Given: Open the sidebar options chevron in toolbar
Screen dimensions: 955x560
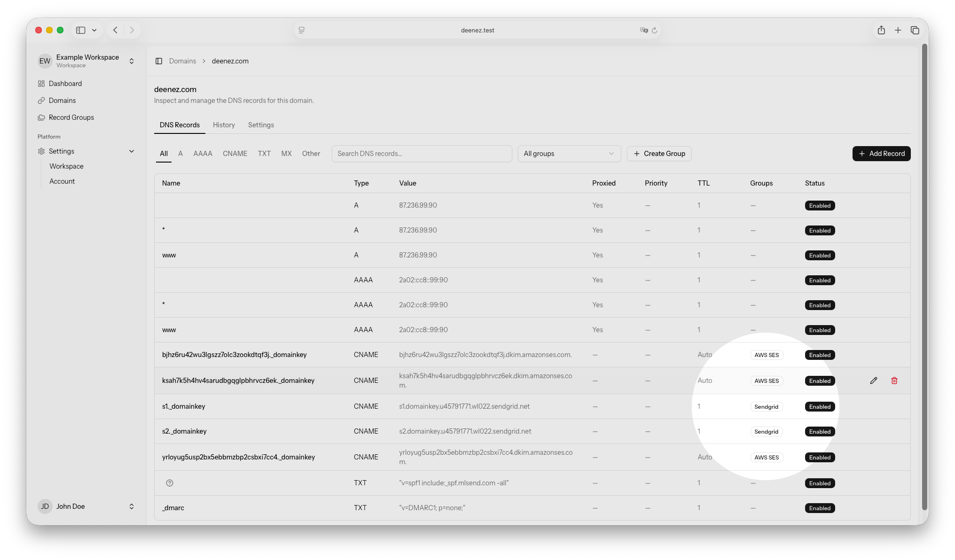Looking at the screenshot, I should [94, 30].
